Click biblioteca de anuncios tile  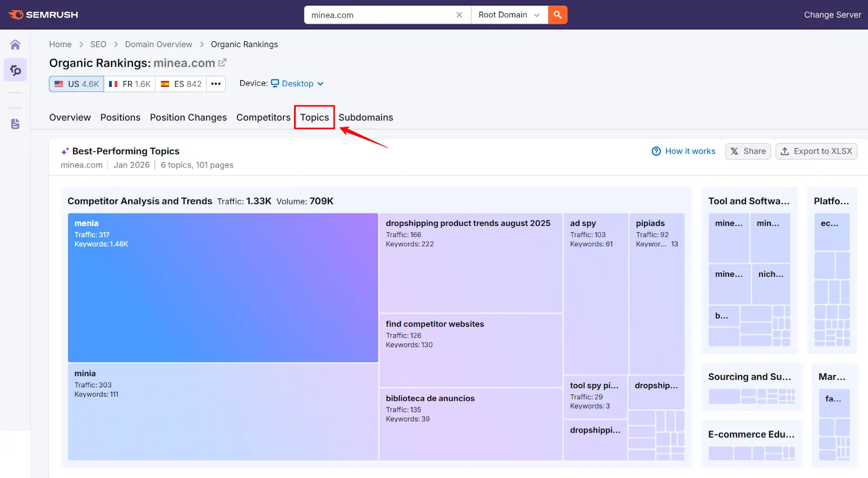pos(471,424)
